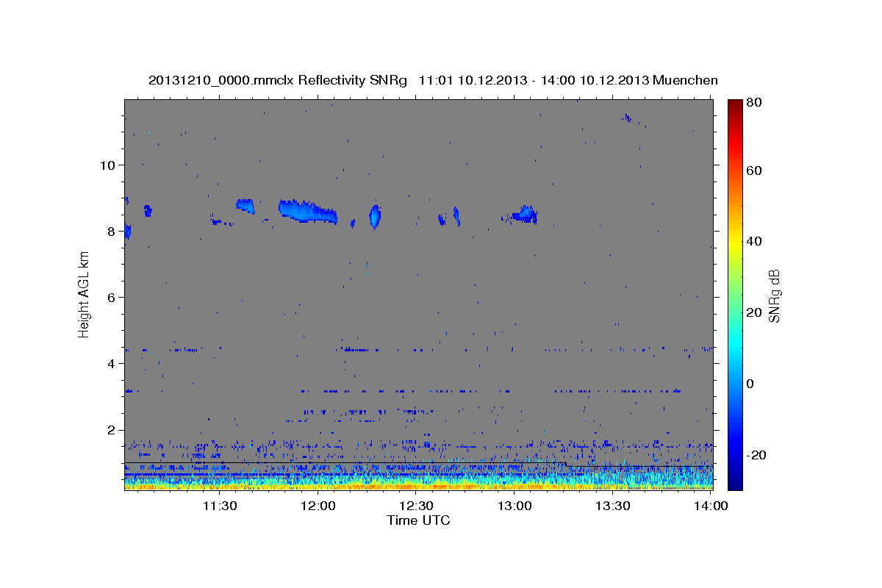Click the plot title text above the chart
The image size is (882, 588).
pyautogui.click(x=433, y=80)
